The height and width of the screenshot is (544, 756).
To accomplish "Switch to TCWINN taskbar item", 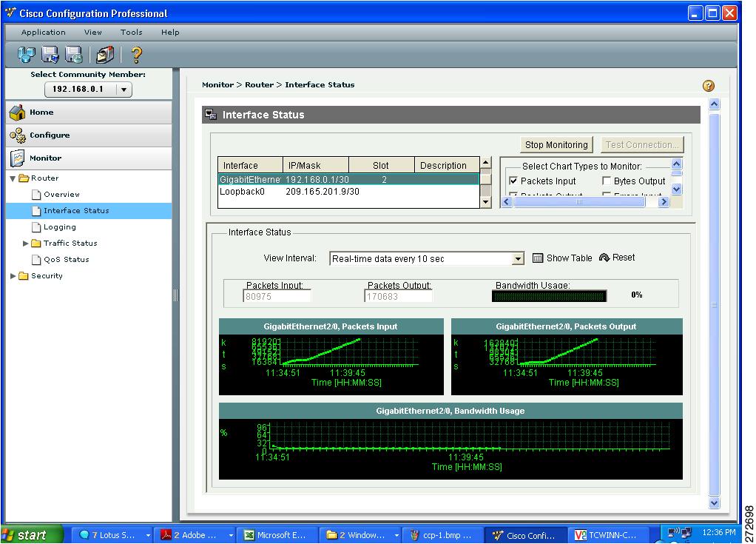I will click(609, 535).
